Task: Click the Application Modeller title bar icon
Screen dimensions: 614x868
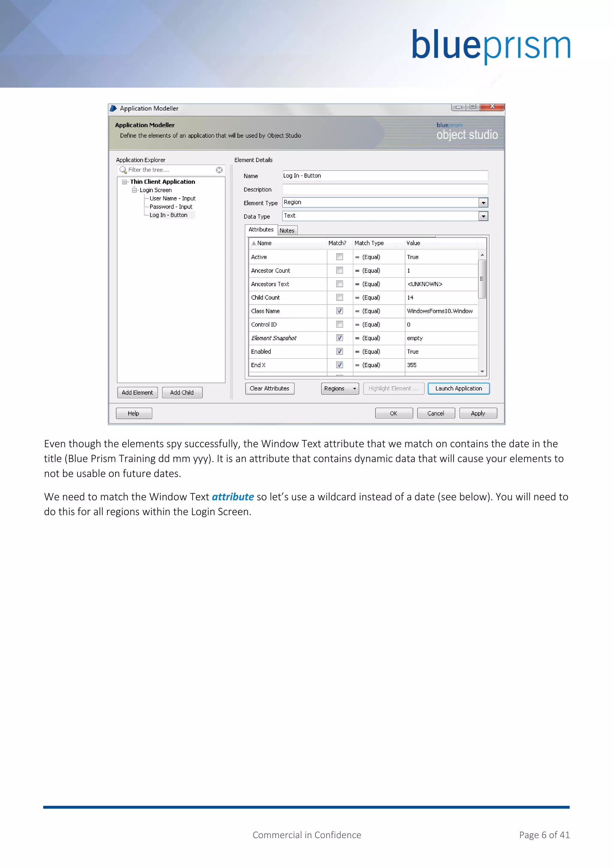Action: 113,108
